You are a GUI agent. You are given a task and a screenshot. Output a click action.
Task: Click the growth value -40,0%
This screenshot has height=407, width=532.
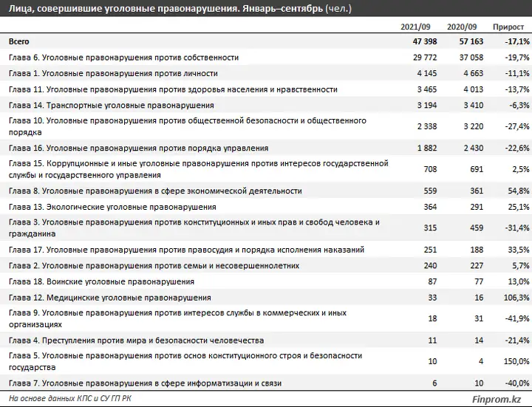pyautogui.click(x=517, y=383)
